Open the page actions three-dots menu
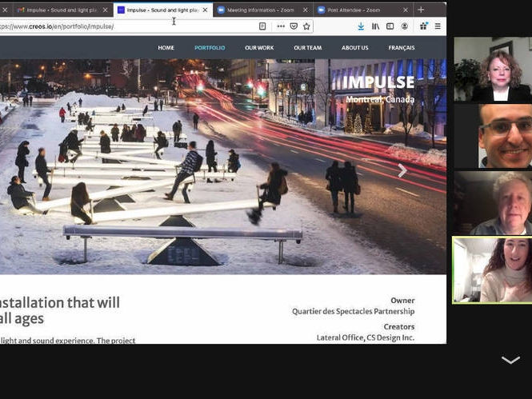 point(281,26)
